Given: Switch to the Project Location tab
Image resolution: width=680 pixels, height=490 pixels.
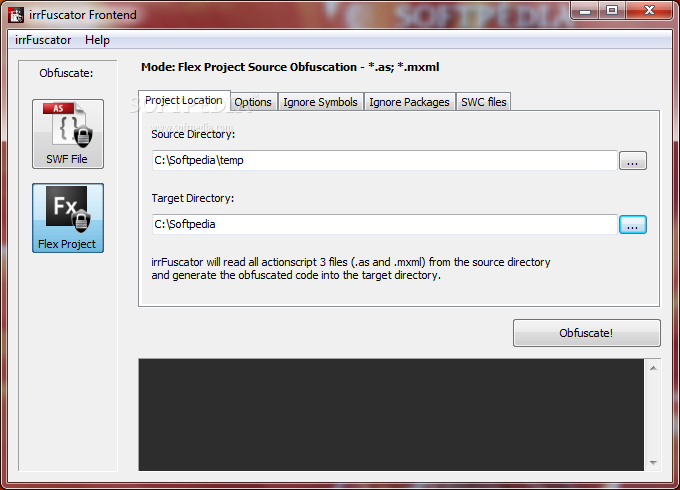Looking at the screenshot, I should tap(184, 100).
